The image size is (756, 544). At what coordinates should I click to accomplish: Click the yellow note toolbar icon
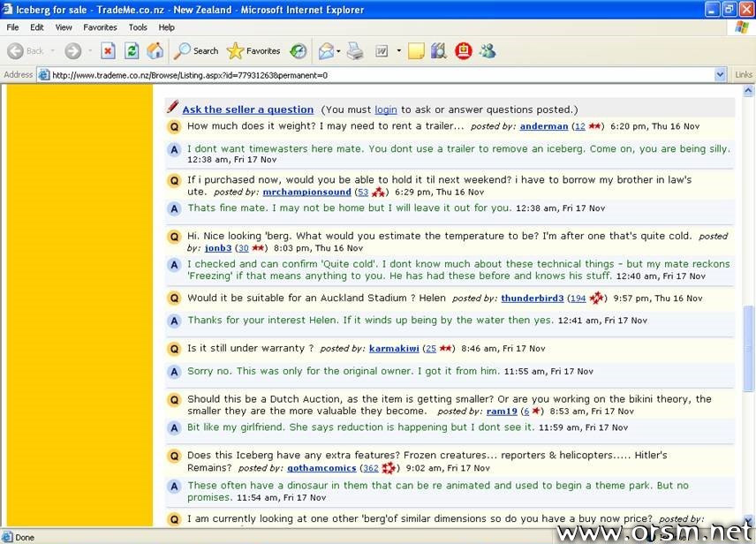coord(416,51)
